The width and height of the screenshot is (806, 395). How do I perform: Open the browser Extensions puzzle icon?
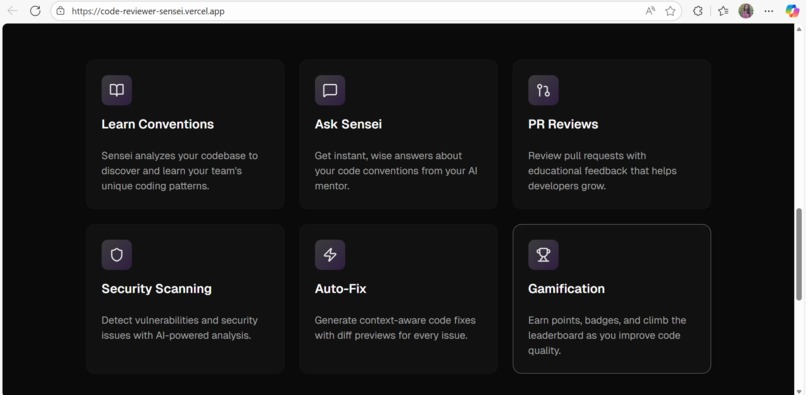pos(698,11)
